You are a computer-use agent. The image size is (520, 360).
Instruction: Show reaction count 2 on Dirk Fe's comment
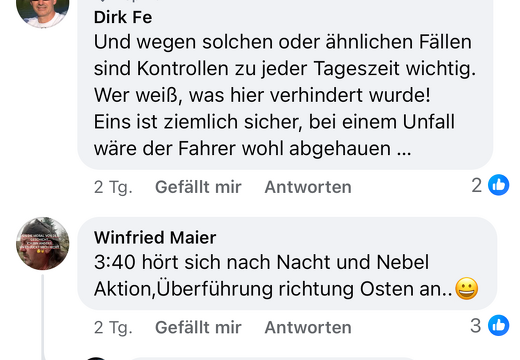click(x=477, y=185)
